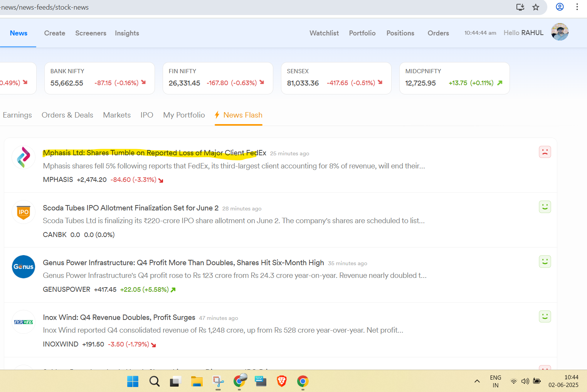
Task: Select the Markets news tab
Action: (117, 115)
